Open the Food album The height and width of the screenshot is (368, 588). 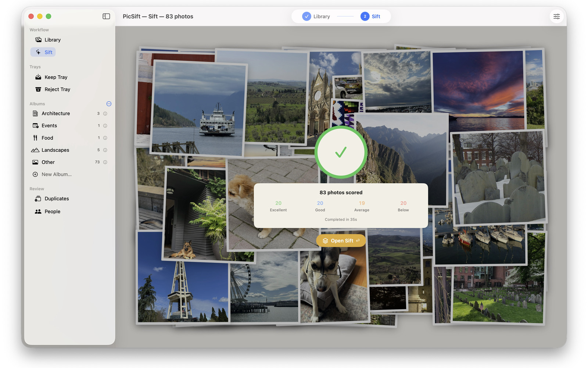click(x=47, y=138)
